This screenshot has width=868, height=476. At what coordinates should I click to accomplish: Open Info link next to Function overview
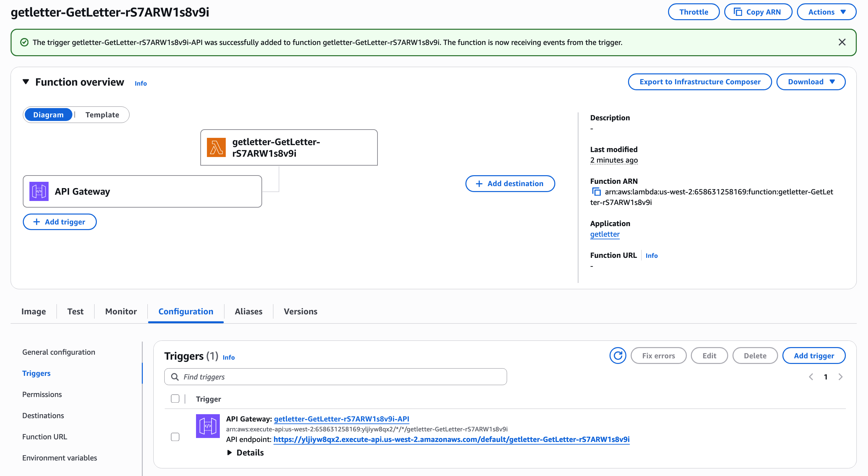click(140, 83)
